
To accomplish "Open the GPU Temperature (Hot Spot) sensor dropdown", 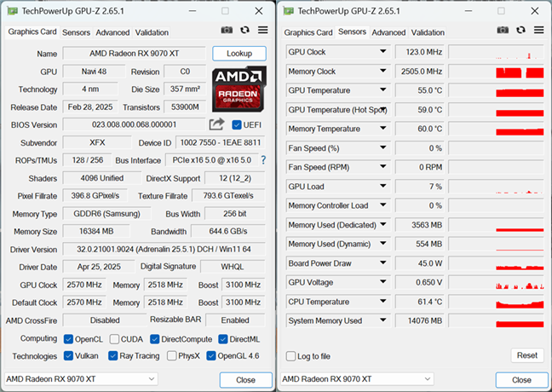I will [x=383, y=109].
